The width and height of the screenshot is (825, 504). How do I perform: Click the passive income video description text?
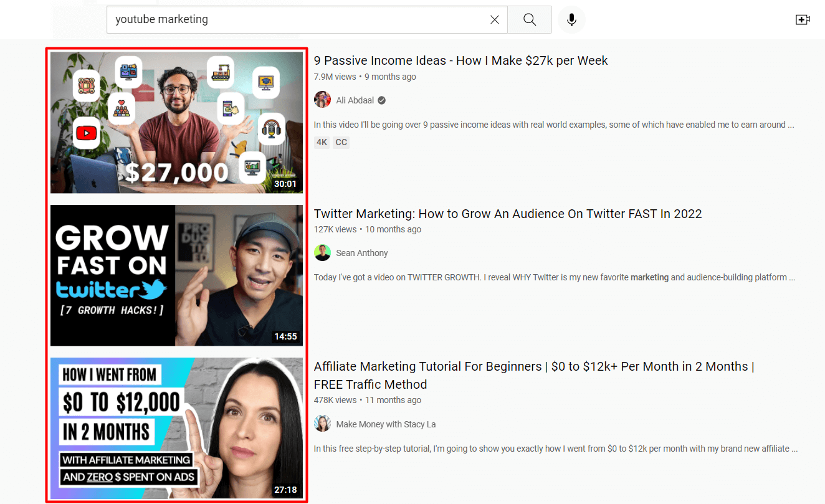554,125
